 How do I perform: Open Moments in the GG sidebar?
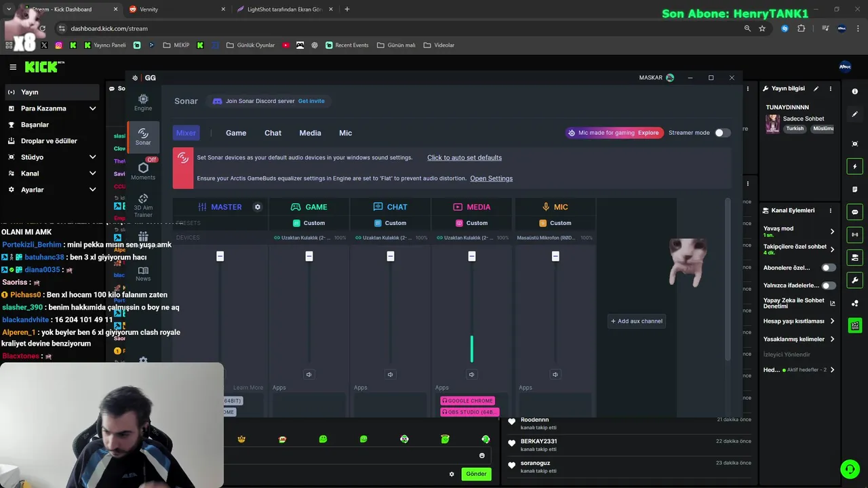143,171
